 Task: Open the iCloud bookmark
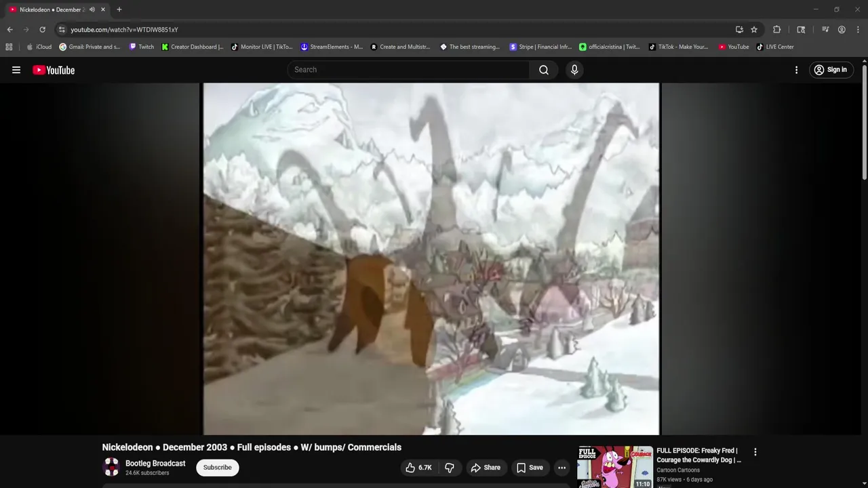[39, 47]
